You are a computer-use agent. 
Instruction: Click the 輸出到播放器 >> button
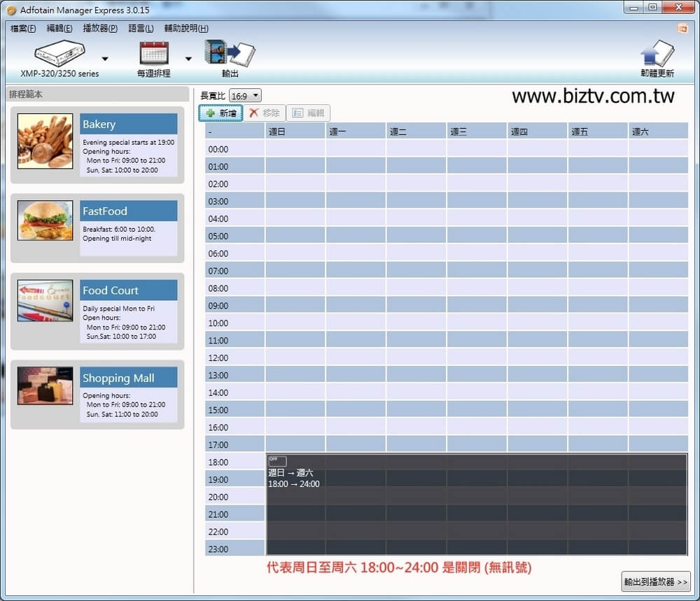tap(656, 581)
